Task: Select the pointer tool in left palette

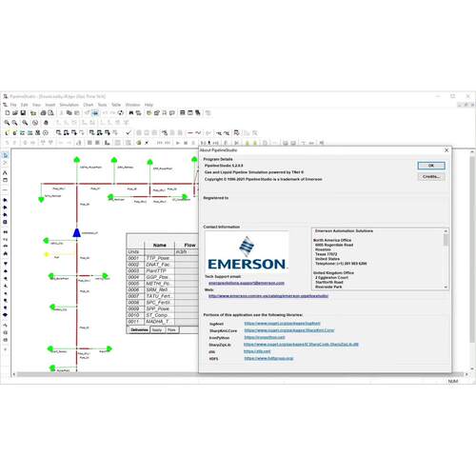Action: (5, 155)
